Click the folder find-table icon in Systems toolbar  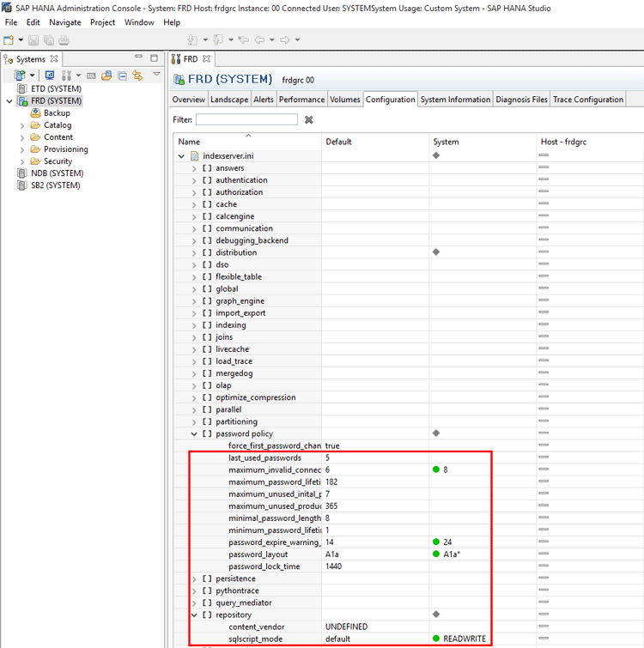click(x=106, y=76)
